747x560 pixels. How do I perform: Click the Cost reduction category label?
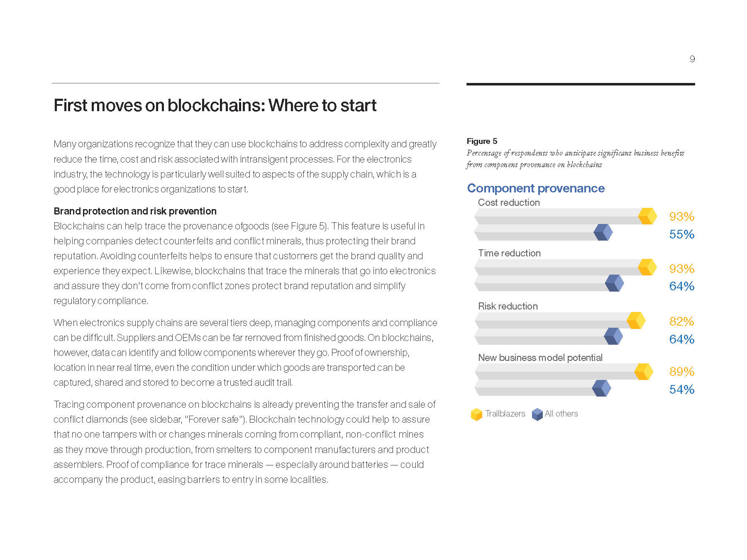tap(509, 202)
